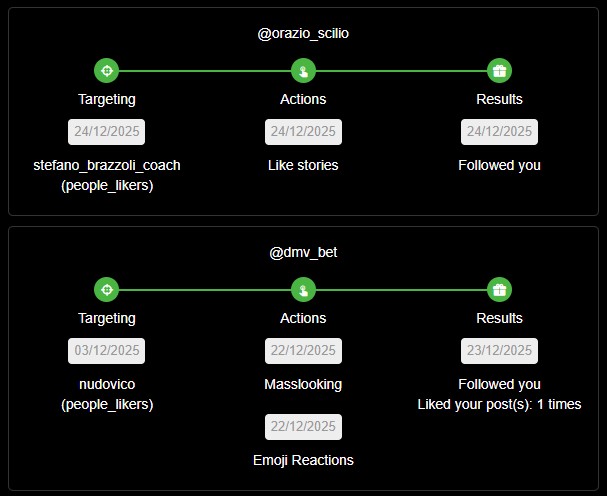Click the Liked your post(s): 1 times result
Viewport: 607px width, 496px height.
click(x=499, y=404)
